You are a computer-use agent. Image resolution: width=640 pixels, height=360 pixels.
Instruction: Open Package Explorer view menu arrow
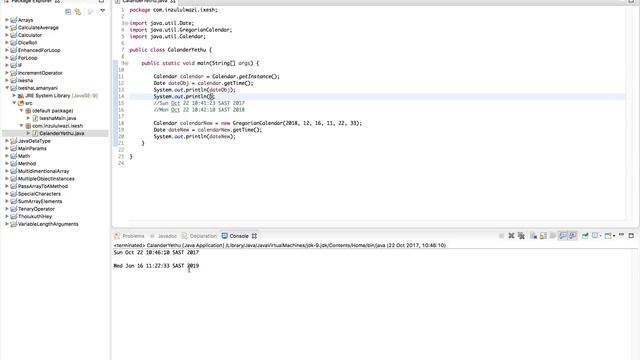102,11
